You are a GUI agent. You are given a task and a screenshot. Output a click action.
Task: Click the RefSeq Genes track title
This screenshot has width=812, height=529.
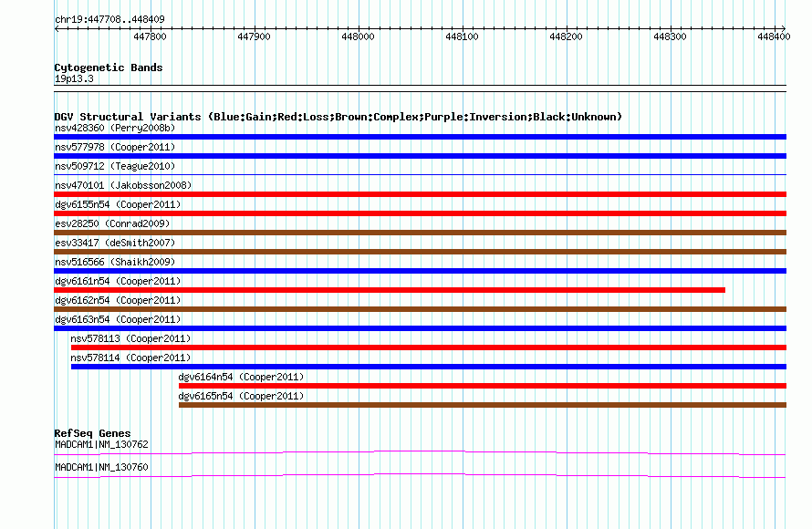(x=92, y=433)
